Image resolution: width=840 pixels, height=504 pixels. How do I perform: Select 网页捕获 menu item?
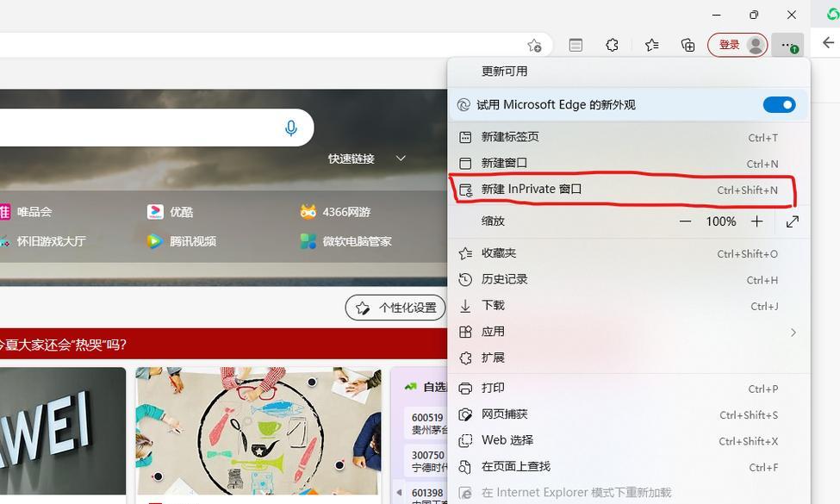click(x=629, y=414)
